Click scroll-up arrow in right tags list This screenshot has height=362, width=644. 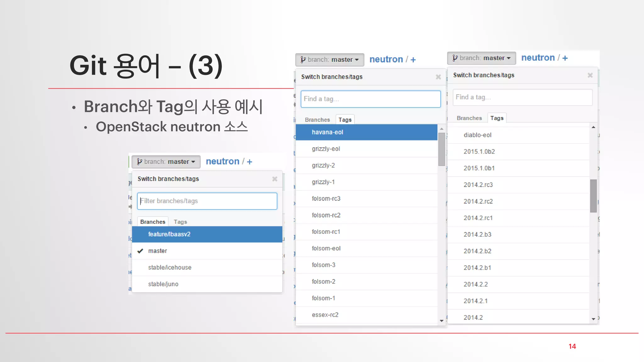click(x=593, y=127)
